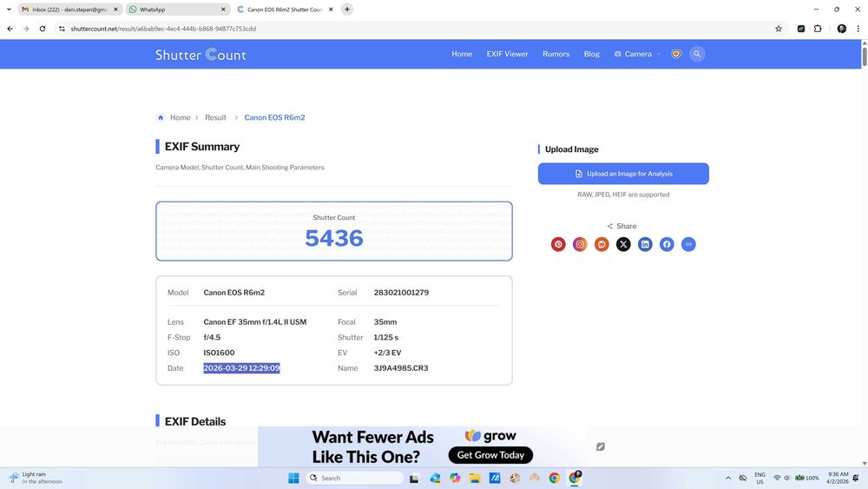
Task: Copy the share link icon
Action: 688,244
